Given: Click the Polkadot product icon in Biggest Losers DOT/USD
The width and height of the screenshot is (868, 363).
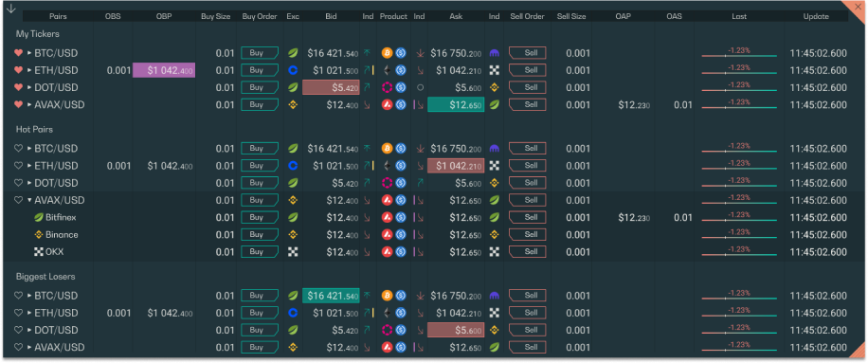Looking at the screenshot, I should click(387, 331).
